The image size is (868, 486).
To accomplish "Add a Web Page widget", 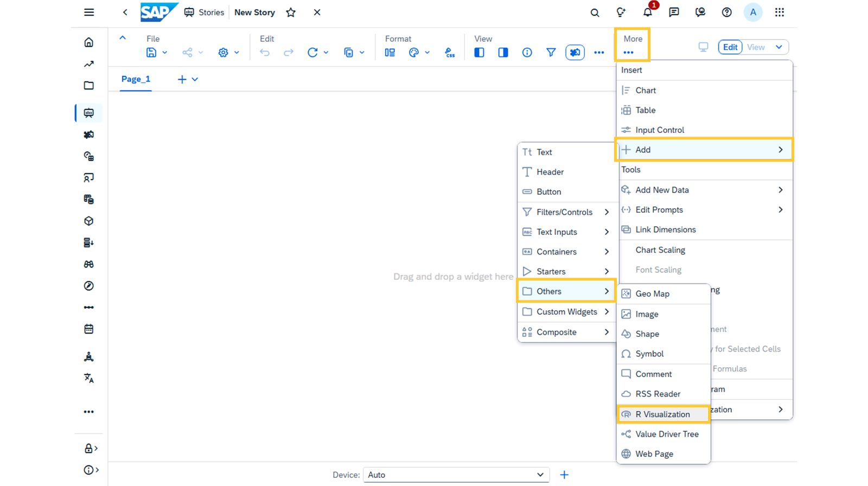I will [663, 454].
